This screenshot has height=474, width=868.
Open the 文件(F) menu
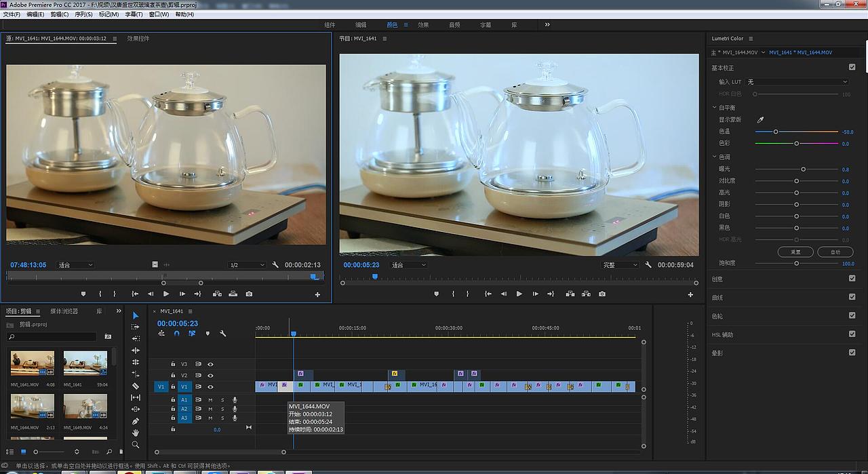[x=12, y=14]
